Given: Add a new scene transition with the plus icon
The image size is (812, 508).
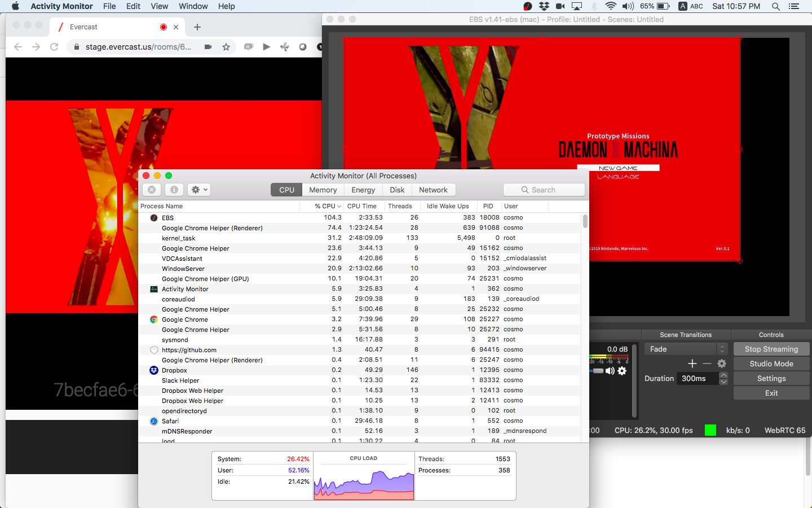Looking at the screenshot, I should (x=692, y=364).
